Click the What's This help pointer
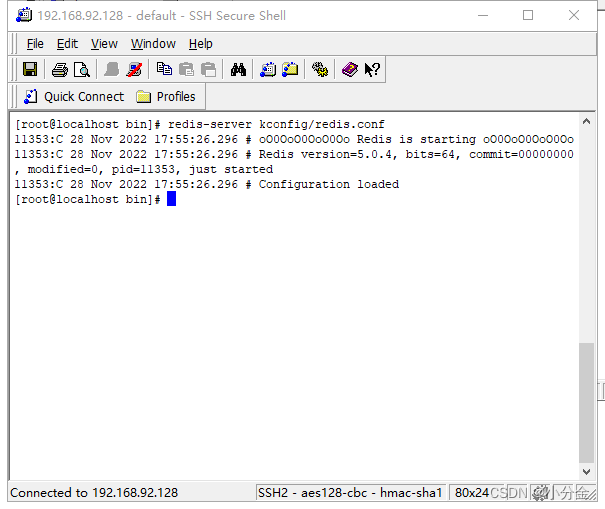Screen dimensions: 605x509 (x=372, y=70)
